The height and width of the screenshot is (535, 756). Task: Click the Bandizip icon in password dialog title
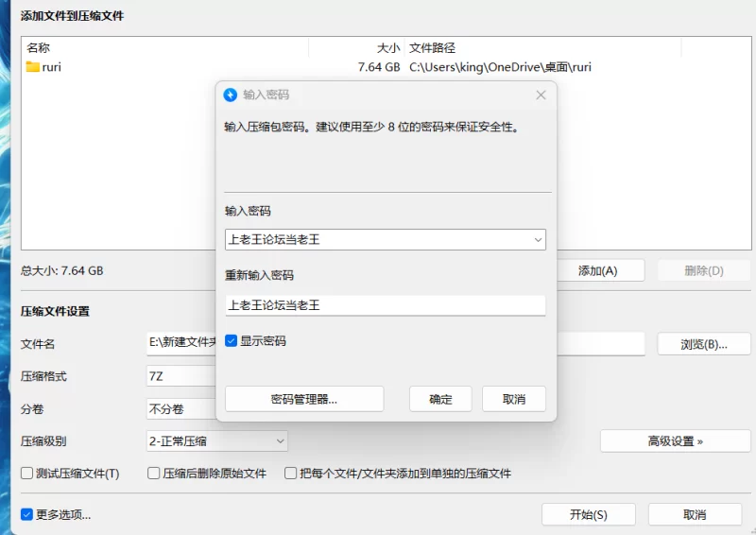pos(230,95)
